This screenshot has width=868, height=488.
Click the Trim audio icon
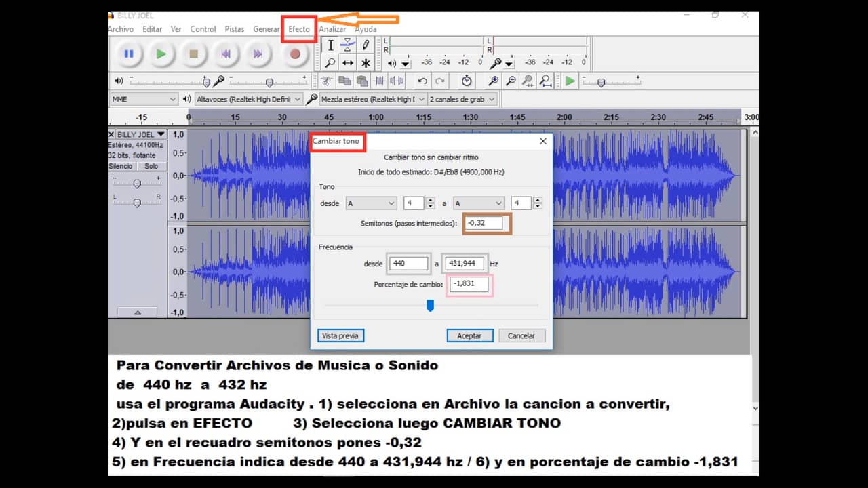(x=380, y=81)
